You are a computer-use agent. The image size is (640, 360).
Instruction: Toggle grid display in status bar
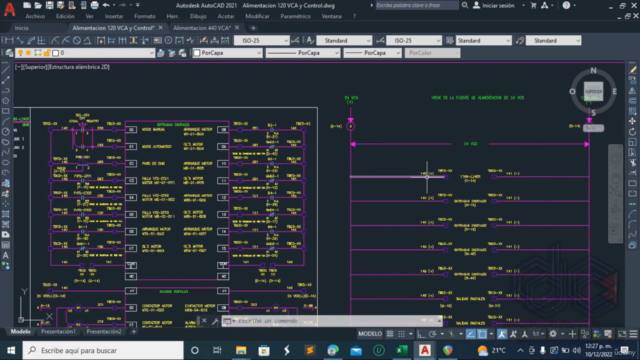point(390,334)
